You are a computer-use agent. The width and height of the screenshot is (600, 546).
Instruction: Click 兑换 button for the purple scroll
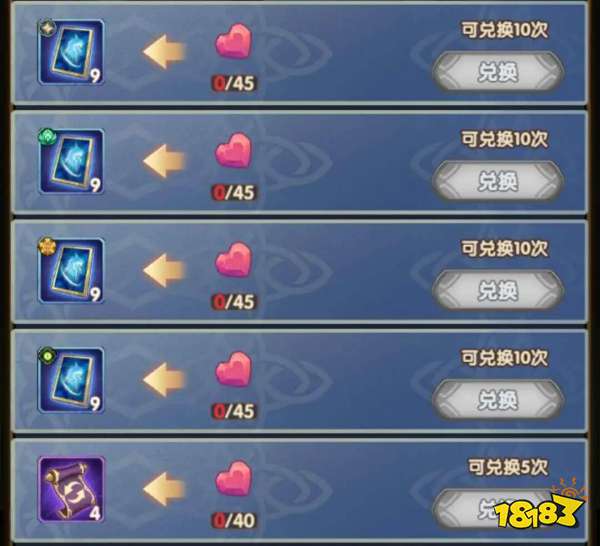tap(498, 509)
